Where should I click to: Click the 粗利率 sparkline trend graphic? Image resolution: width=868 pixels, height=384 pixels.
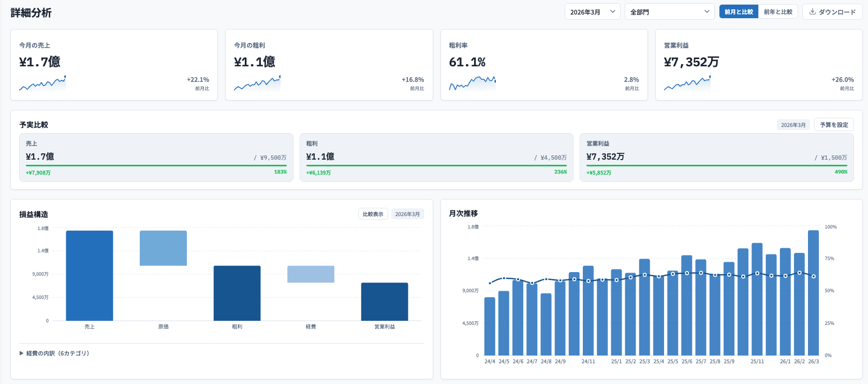[472, 83]
